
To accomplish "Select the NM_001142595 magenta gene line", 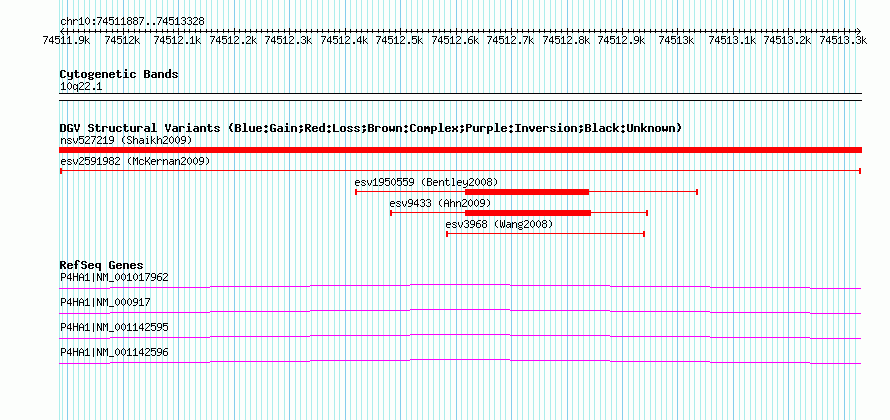I will click(460, 337).
